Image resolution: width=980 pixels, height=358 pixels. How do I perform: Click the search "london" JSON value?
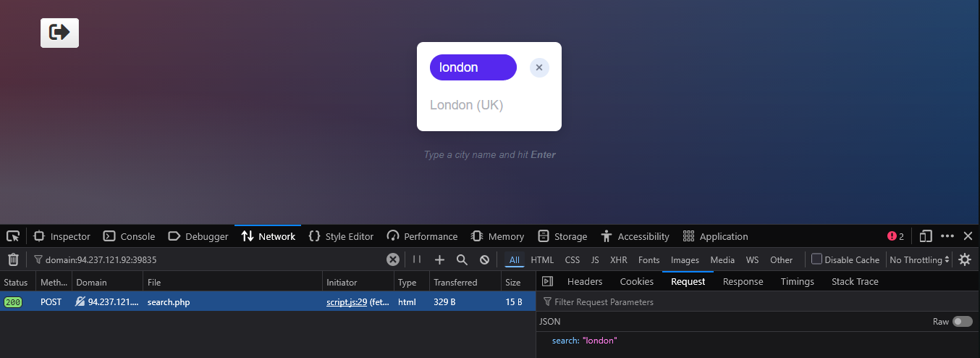coord(600,340)
